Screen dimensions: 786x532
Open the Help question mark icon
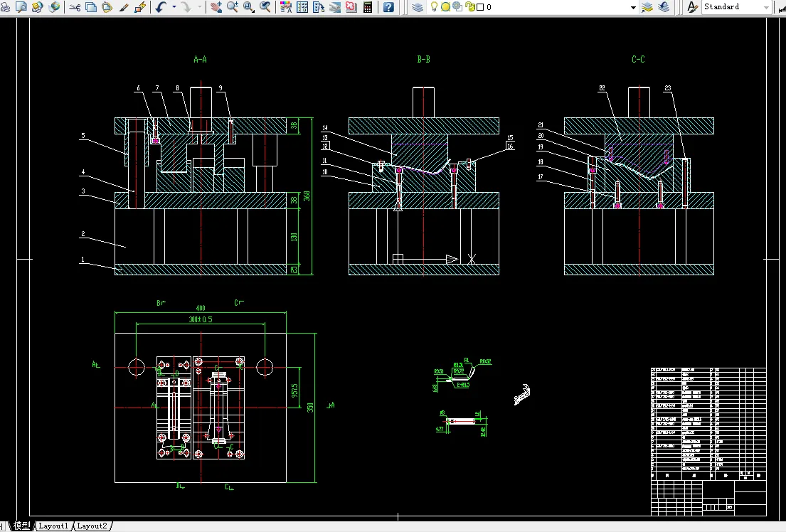click(388, 7)
